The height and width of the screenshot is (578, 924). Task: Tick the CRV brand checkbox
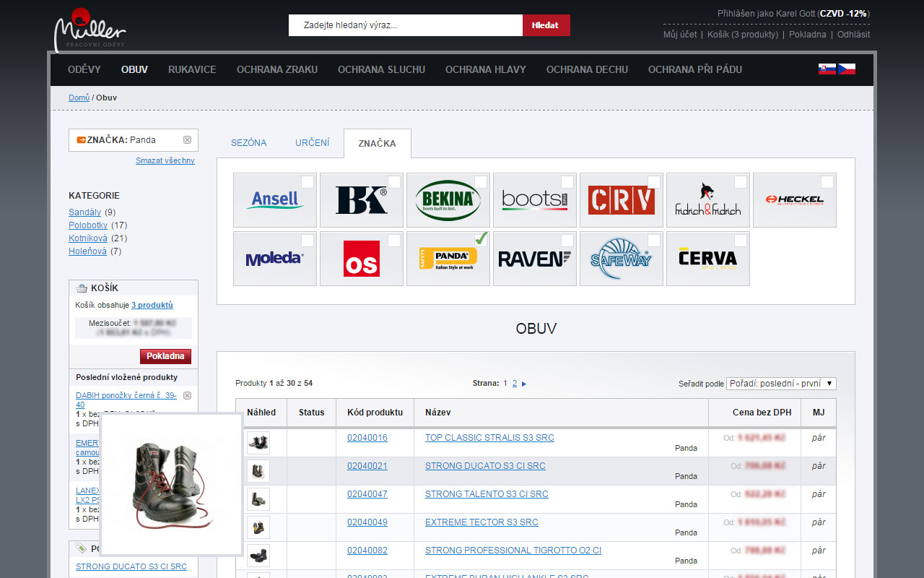(654, 182)
